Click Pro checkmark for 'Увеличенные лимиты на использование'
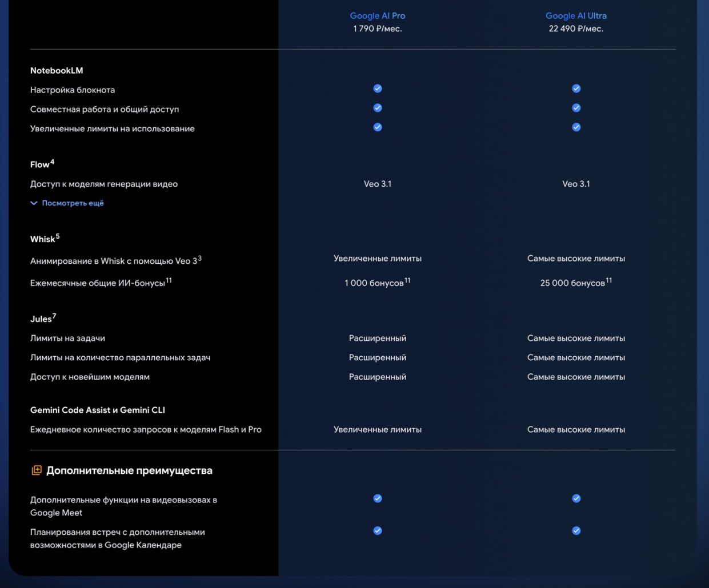 pyautogui.click(x=378, y=127)
